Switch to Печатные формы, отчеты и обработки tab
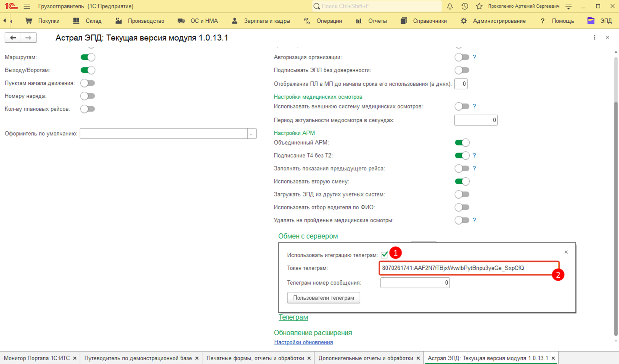The height and width of the screenshot is (364, 619). pos(255,358)
